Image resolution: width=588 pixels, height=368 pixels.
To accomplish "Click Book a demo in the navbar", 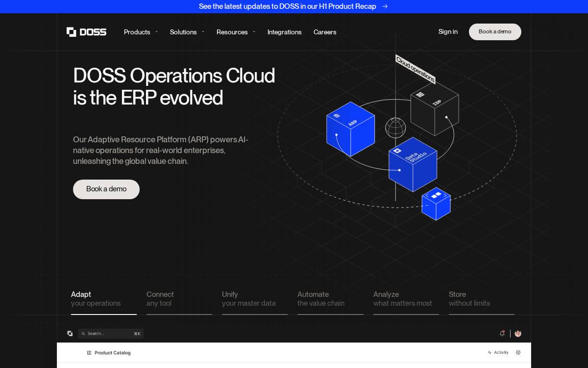I will click(x=495, y=32).
